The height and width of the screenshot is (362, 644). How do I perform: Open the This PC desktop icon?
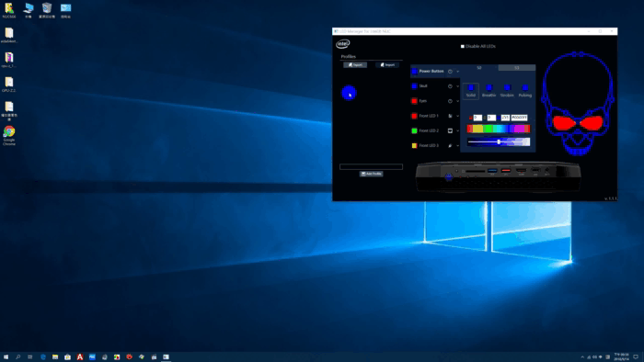tap(29, 11)
